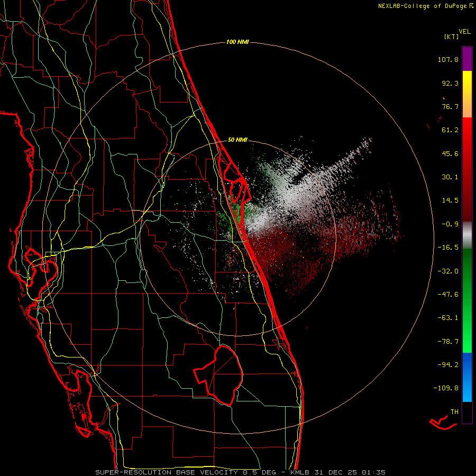Click the 01:35 timestamp in the caption
476x476 pixels.
[374, 472]
